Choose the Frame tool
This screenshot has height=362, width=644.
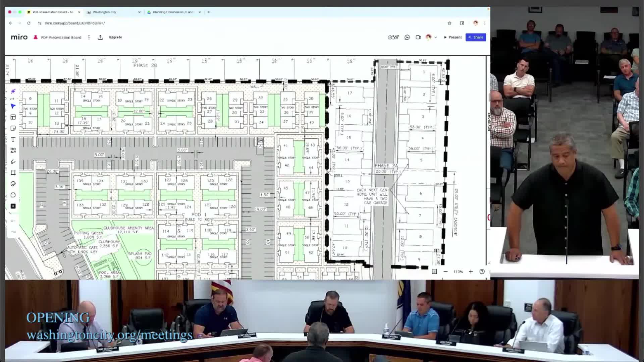(13, 173)
